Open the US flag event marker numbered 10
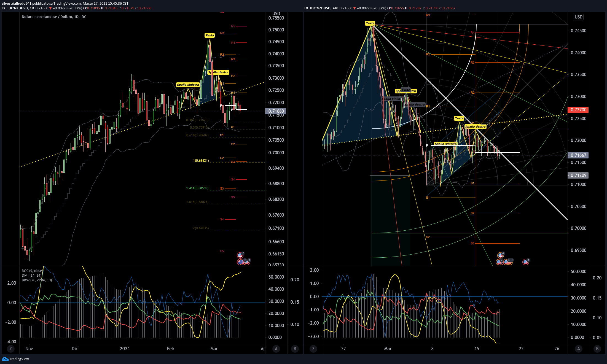Viewport: 607px width, 364px height. 240,255
